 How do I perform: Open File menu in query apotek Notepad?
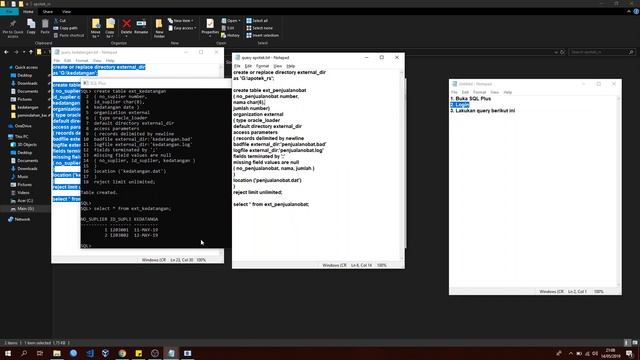pyautogui.click(x=237, y=66)
